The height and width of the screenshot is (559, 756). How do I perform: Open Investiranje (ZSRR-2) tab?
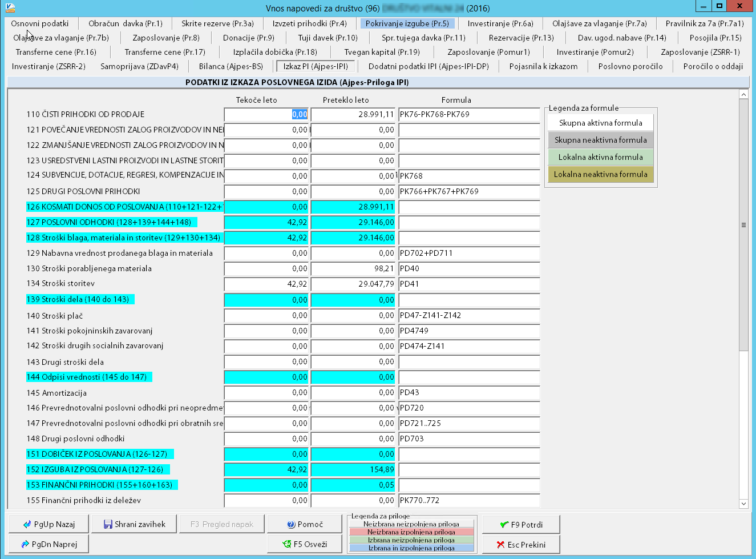pos(48,66)
